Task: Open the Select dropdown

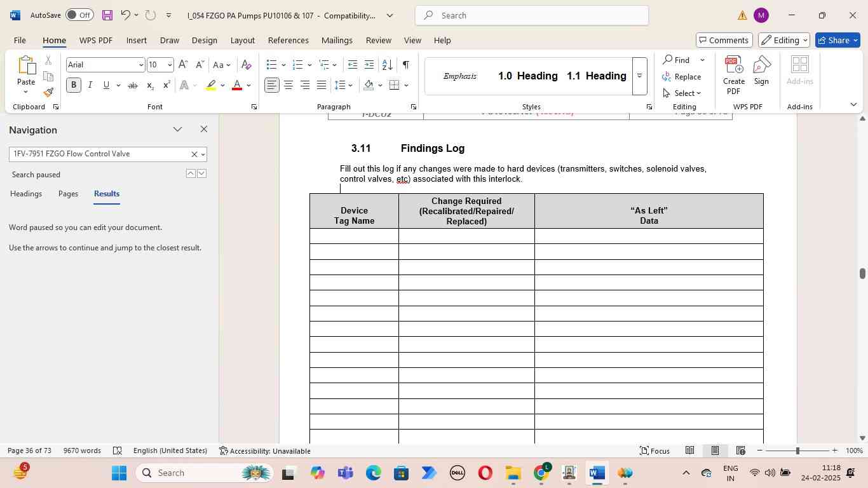Action: click(681, 93)
